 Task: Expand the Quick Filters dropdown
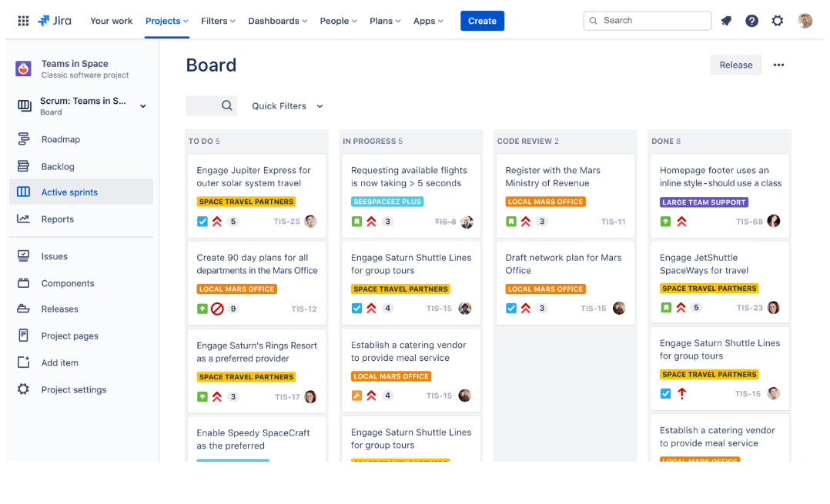click(x=287, y=105)
